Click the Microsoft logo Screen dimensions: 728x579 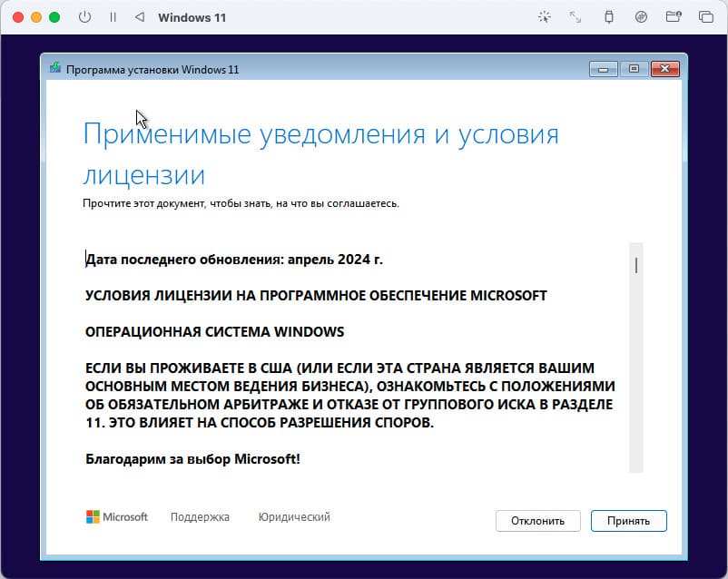tap(116, 517)
